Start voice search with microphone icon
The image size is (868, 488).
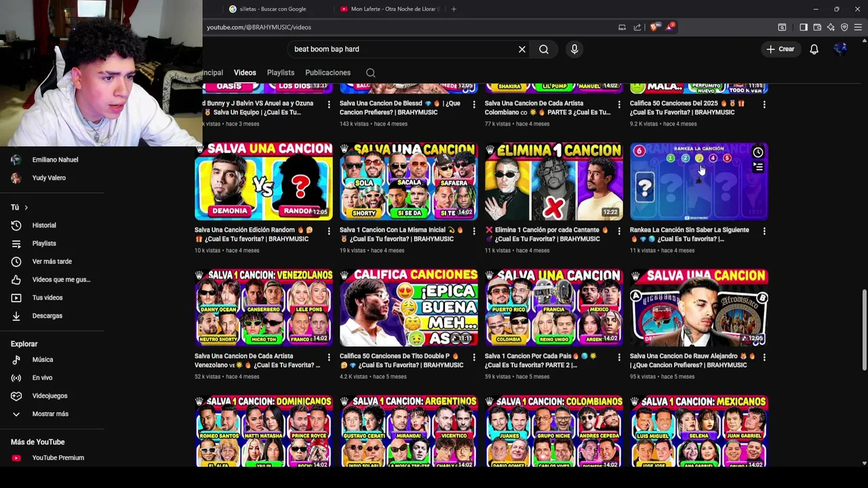pos(574,49)
